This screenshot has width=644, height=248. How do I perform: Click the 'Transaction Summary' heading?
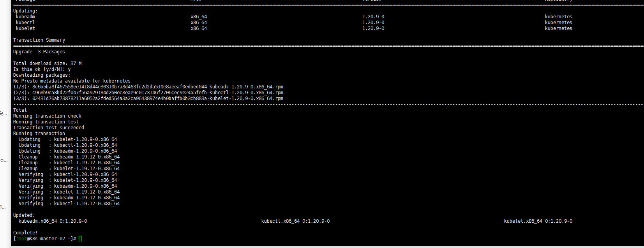[x=39, y=40]
